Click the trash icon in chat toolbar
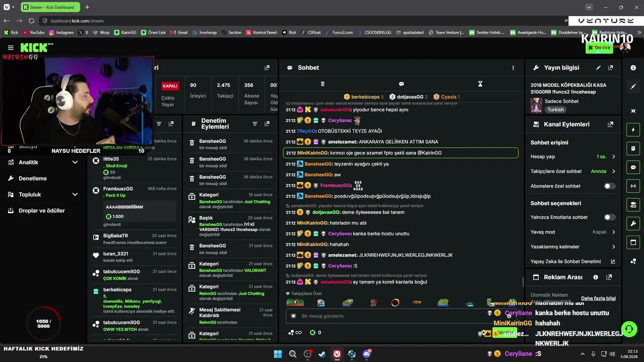The width and height of the screenshot is (644, 362). click(323, 84)
